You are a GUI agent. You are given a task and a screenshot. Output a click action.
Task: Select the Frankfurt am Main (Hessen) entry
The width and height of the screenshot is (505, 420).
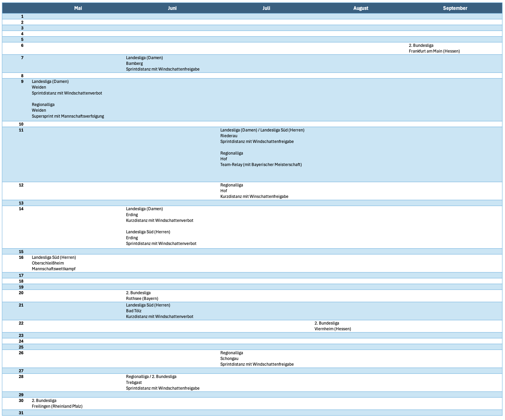point(434,51)
